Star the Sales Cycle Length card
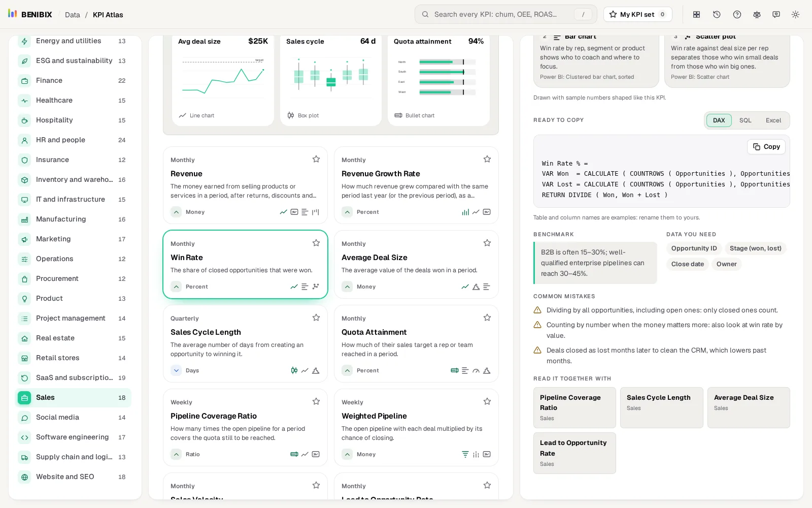Viewport: 812px width, 508px height. pyautogui.click(x=316, y=317)
